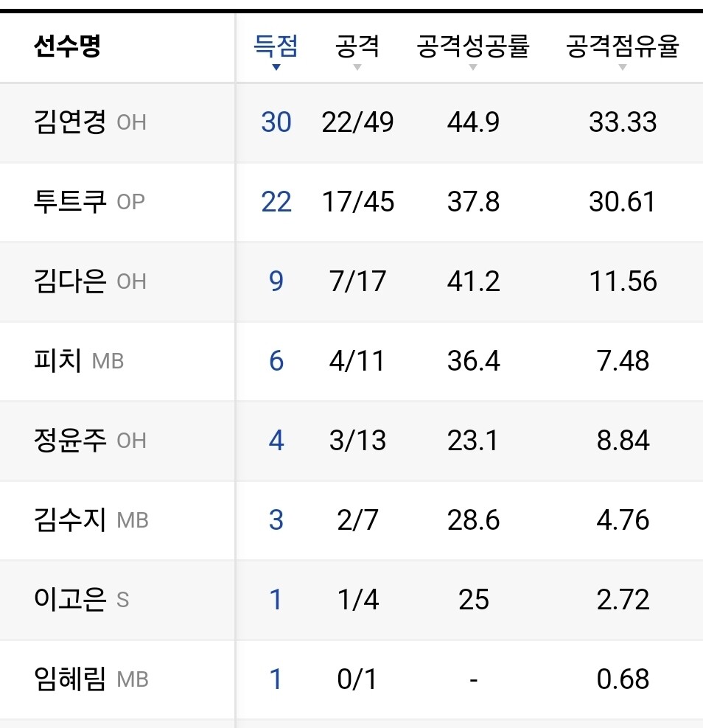Image resolution: width=703 pixels, height=728 pixels.
Task: Click sort arrow under 공격점유율 header
Action: [623, 68]
